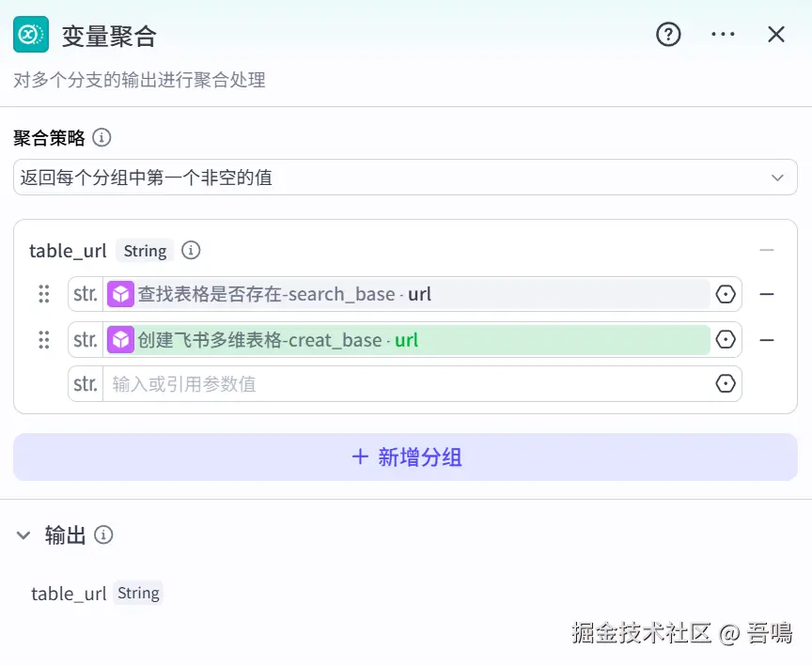Image resolution: width=812 pixels, height=665 pixels.
Task: Click the 输入或引用参数值 input field
Action: 407,384
